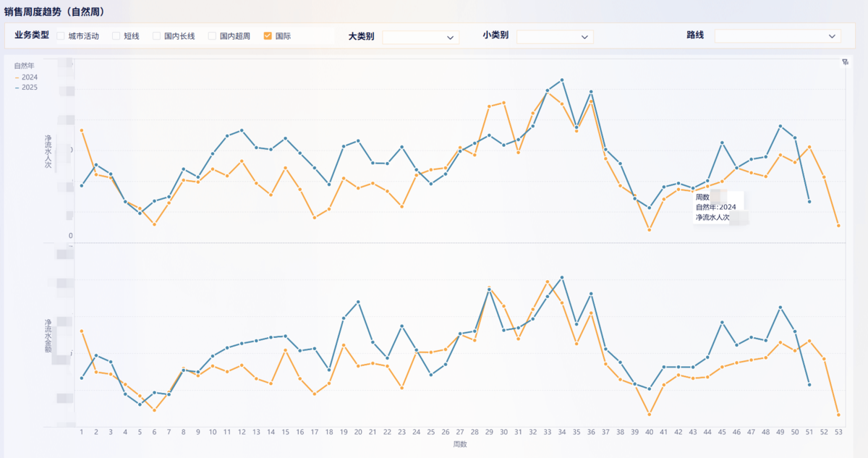Screen dimensions: 868x458
Task: Tick the 国内长线 checkbox
Action: pos(156,35)
